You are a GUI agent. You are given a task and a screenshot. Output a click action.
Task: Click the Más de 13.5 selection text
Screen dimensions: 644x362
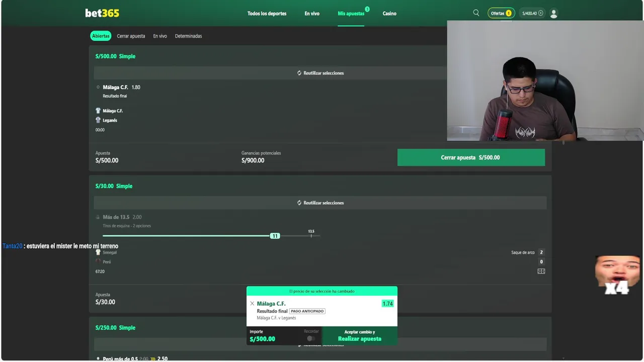116,217
